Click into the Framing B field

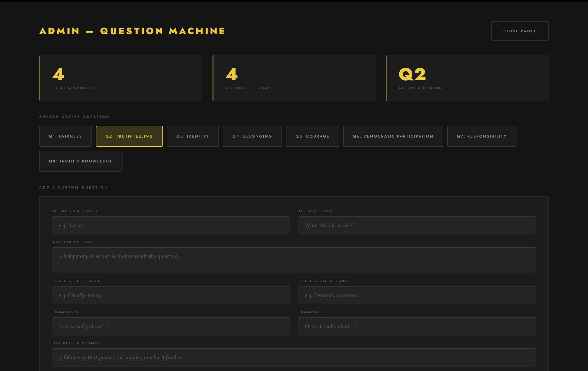(417, 326)
